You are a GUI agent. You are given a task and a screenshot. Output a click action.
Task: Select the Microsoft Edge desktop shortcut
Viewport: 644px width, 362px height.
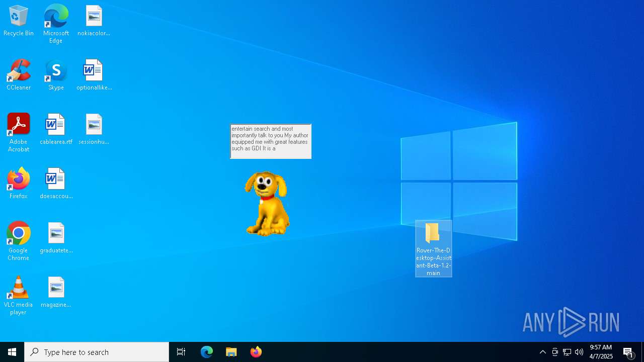(x=56, y=24)
